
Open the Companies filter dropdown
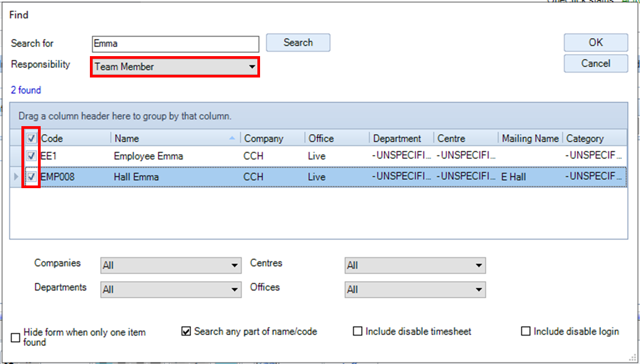(x=171, y=265)
